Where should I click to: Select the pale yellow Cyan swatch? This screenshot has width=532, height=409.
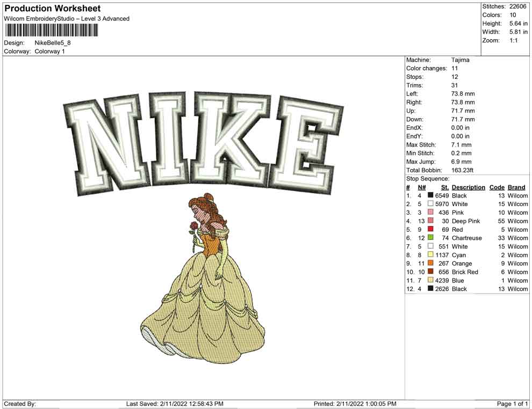point(430,254)
